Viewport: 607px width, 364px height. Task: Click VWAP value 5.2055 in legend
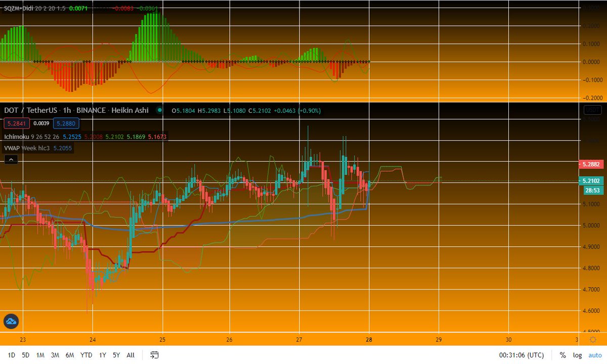62,148
